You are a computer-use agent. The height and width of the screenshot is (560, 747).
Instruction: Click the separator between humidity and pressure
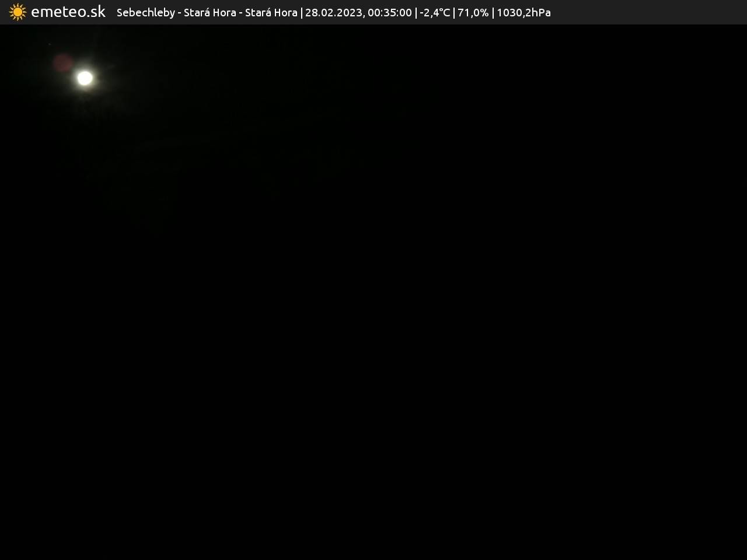[x=493, y=13]
